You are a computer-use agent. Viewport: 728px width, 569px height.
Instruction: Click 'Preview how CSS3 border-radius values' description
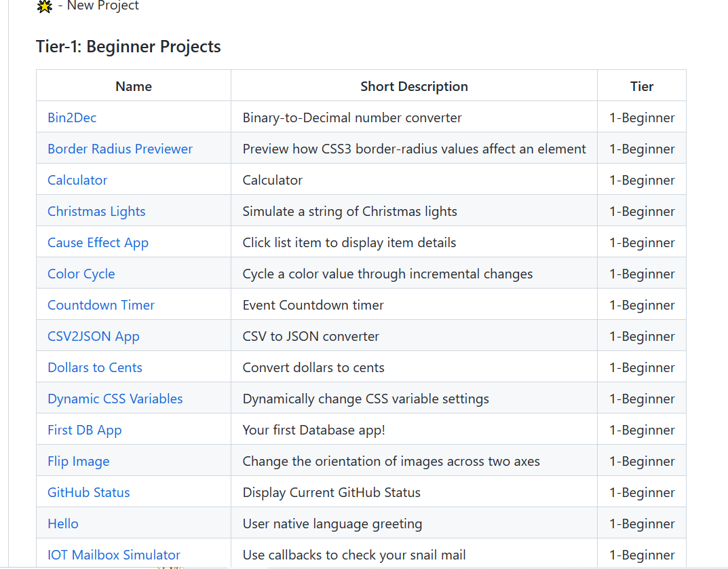414,149
